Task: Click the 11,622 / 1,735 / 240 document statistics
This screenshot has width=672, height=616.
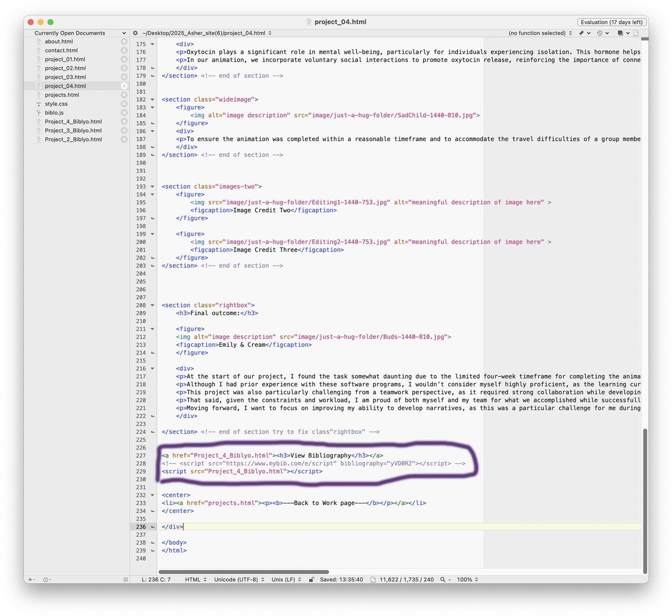Action: click(406, 580)
